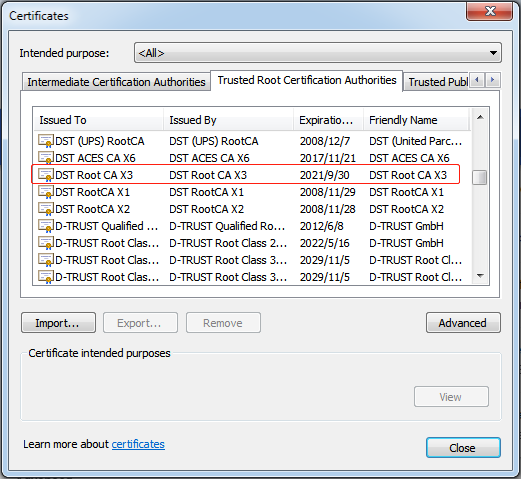The width and height of the screenshot is (521, 479).
Task: Click friendly name DST (United Parc...
Action: [415, 141]
